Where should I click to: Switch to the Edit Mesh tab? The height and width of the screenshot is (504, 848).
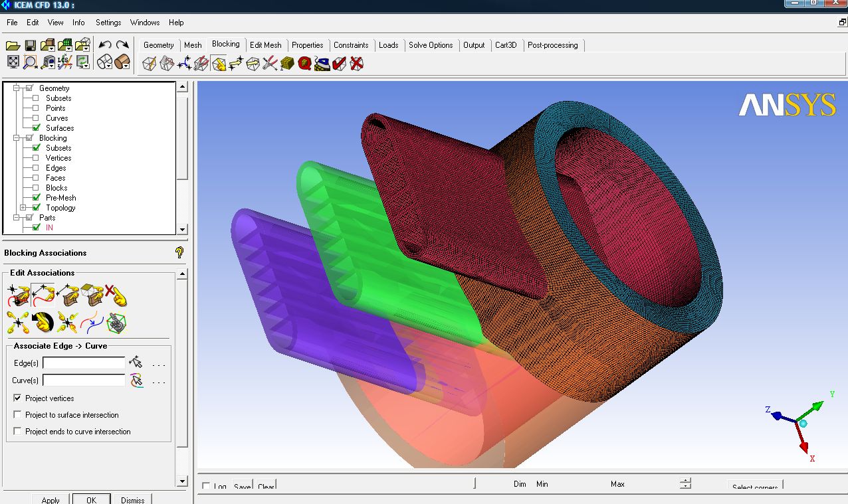(x=265, y=45)
